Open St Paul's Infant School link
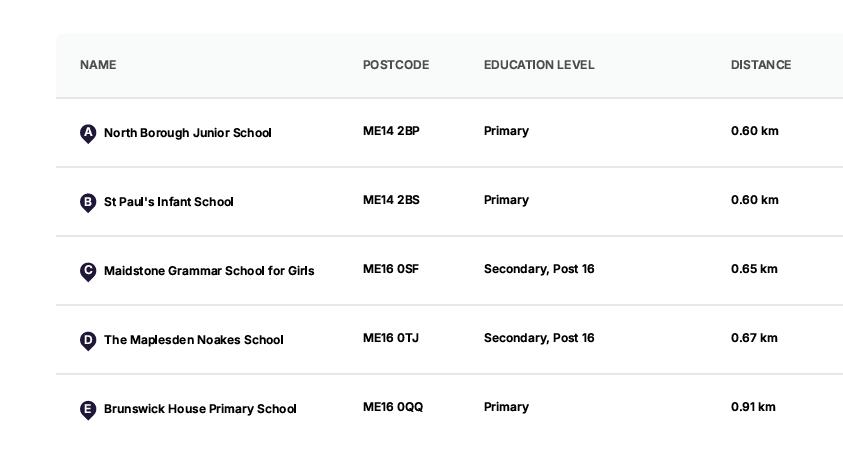 pos(168,202)
